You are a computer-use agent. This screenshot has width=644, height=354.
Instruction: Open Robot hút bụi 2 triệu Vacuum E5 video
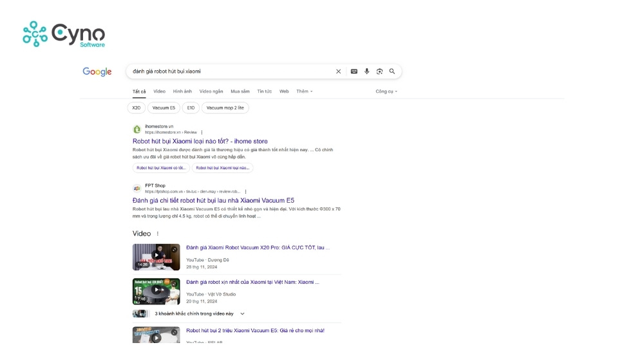pyautogui.click(x=255, y=331)
